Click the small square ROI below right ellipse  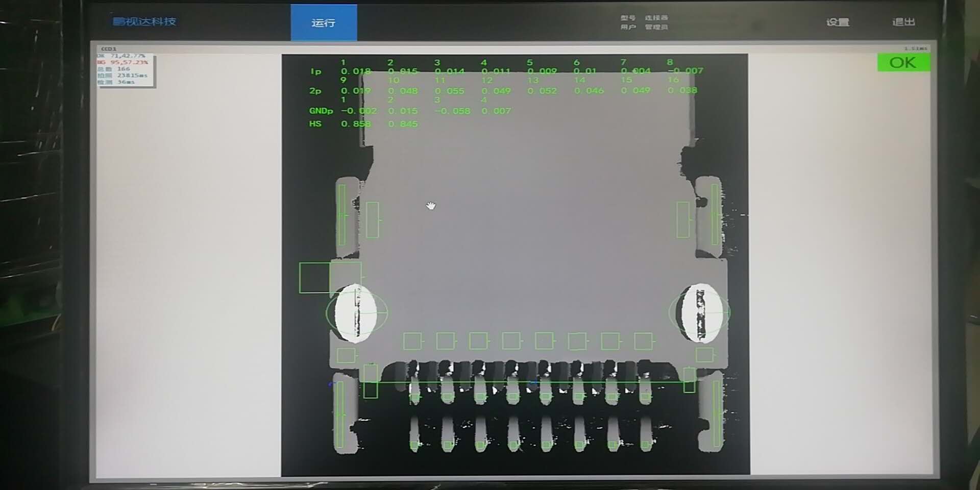coord(704,355)
